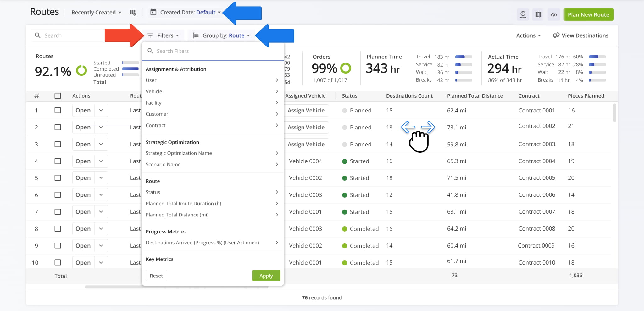
Task: Select the search magnifier in Search Filters
Action: [x=150, y=51]
